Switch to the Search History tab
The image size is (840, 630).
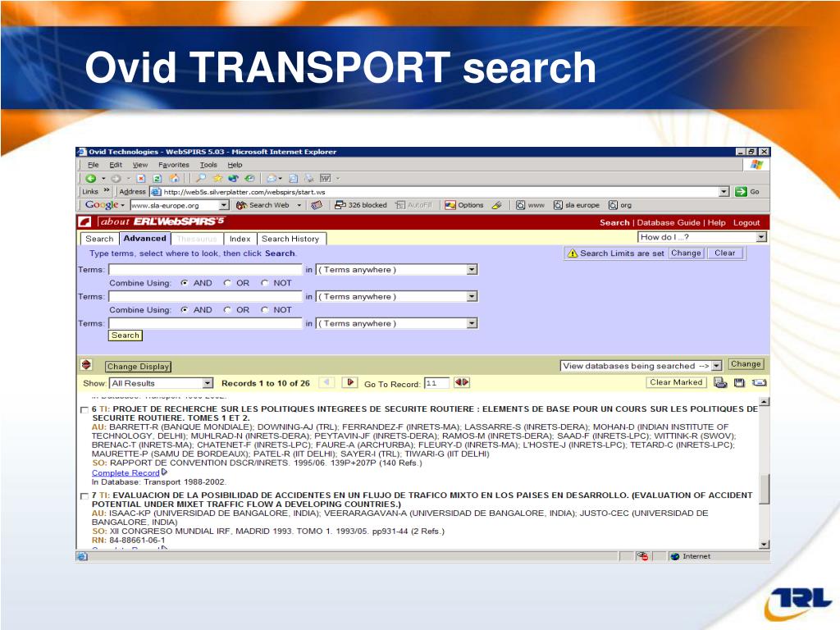290,239
